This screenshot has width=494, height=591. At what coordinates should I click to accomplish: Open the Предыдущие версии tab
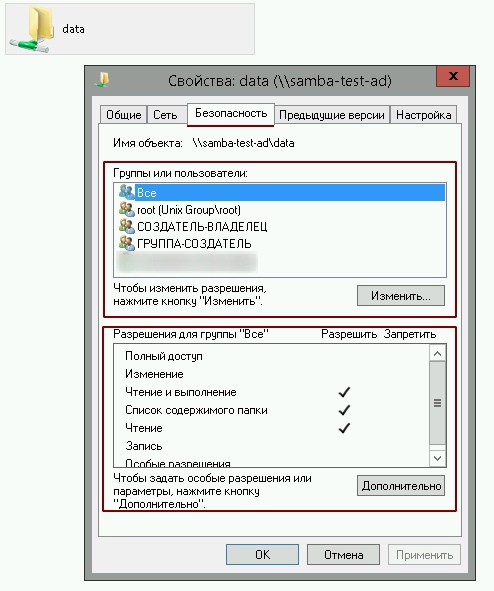pos(332,115)
